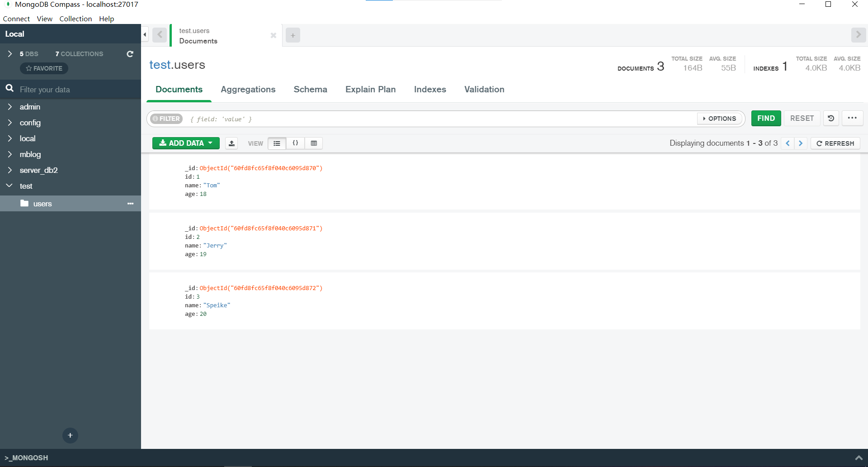Click the name value "Tom"
Image resolution: width=868 pixels, height=467 pixels.
tap(212, 186)
